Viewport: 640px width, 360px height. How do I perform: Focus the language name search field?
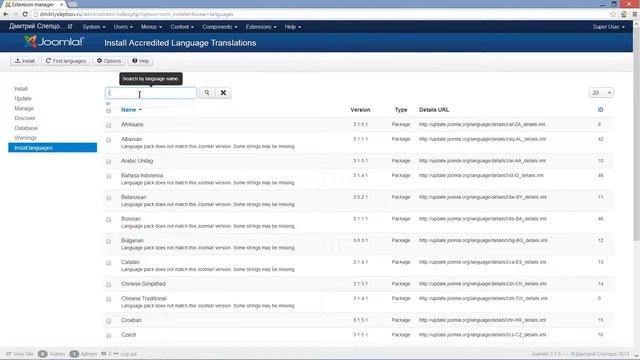tap(151, 93)
